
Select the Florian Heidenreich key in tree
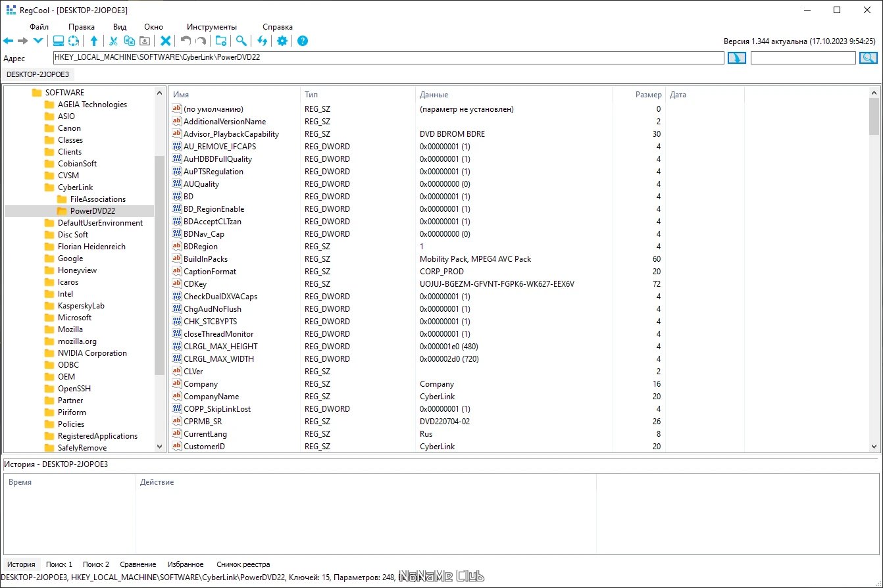tap(91, 247)
